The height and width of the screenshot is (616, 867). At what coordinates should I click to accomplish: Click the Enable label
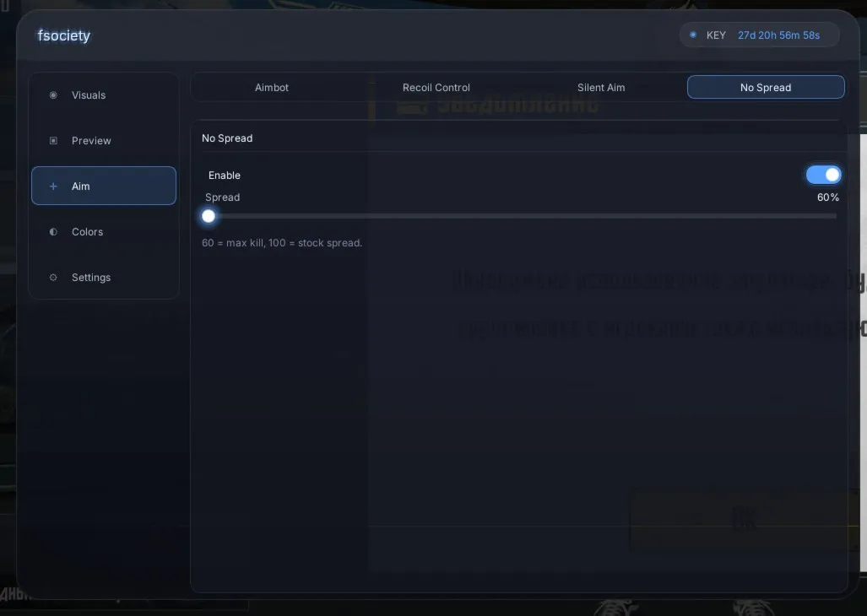(x=225, y=176)
